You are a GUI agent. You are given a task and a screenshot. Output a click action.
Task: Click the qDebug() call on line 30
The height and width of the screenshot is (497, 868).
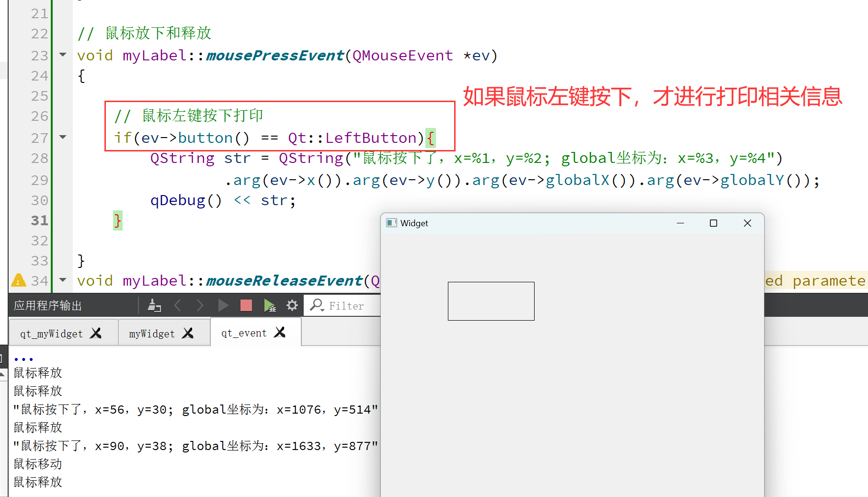point(186,200)
